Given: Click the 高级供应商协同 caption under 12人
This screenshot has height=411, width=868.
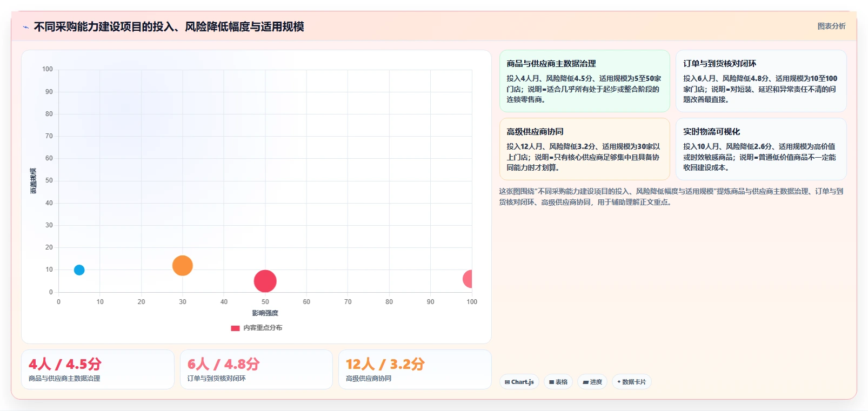Looking at the screenshot, I should [369, 379].
